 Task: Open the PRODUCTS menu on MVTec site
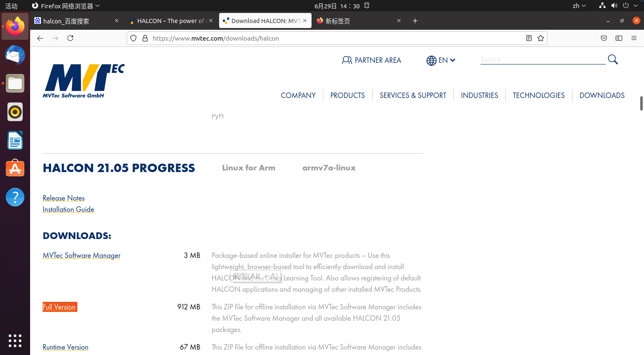(x=348, y=95)
